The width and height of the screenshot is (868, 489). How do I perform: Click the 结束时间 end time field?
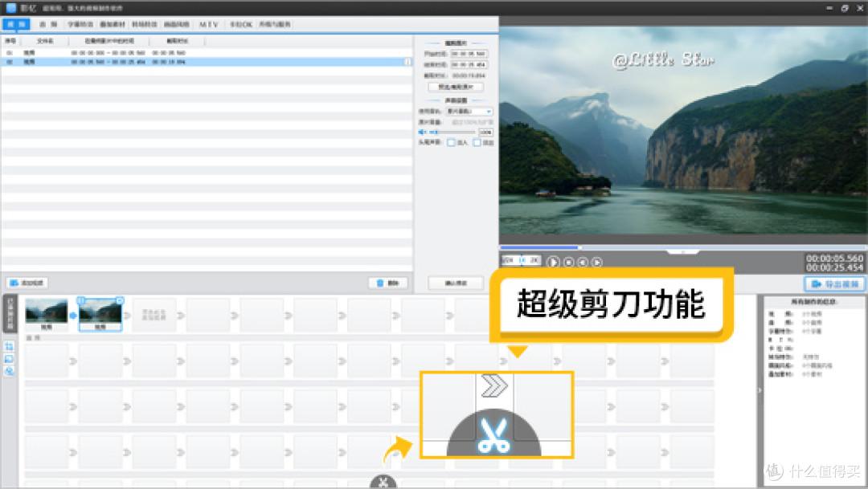469,65
